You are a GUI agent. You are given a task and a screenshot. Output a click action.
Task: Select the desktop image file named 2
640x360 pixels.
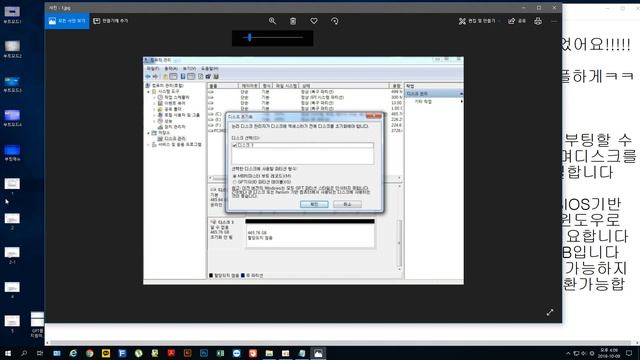coord(12,221)
